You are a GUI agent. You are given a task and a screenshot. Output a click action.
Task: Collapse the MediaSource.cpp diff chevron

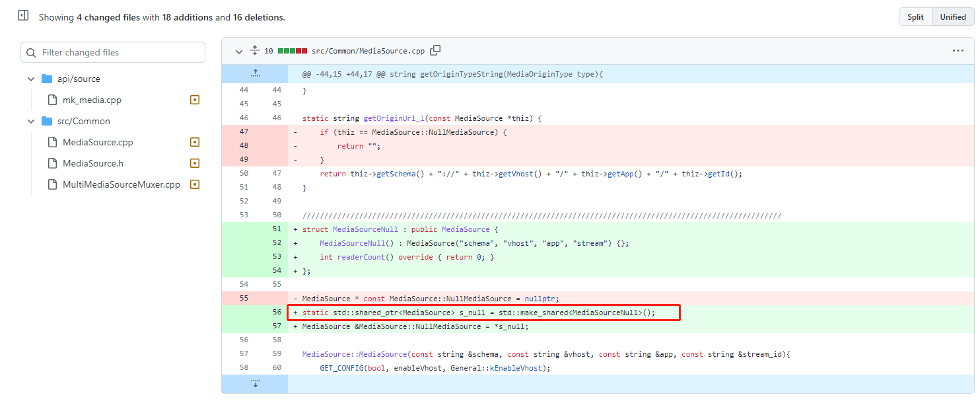(239, 51)
